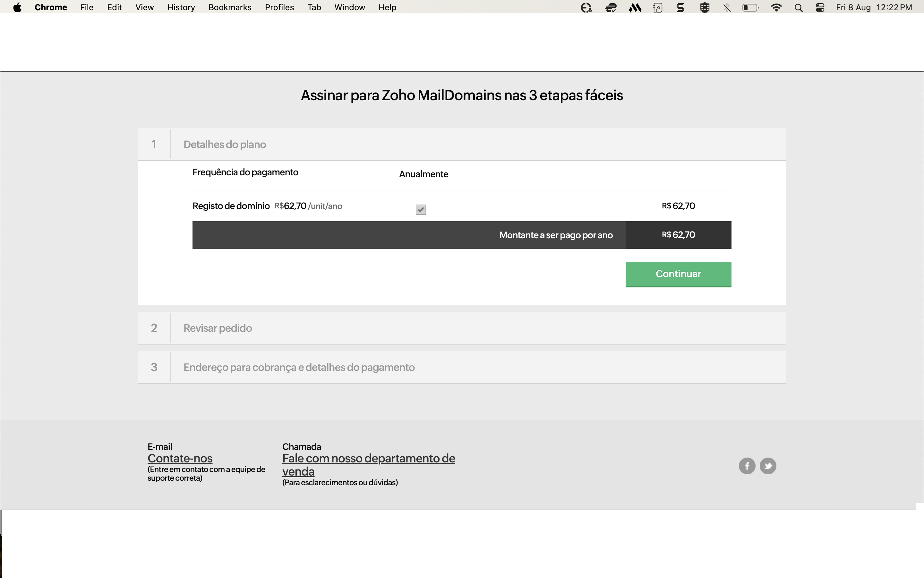The height and width of the screenshot is (578, 924).
Task: Open the File menu
Action: tap(87, 8)
